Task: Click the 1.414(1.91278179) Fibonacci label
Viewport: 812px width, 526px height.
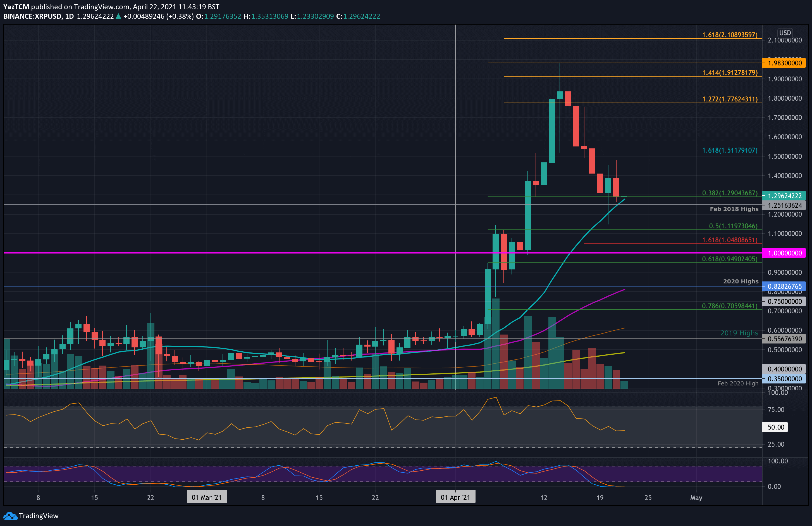Action: click(x=729, y=72)
